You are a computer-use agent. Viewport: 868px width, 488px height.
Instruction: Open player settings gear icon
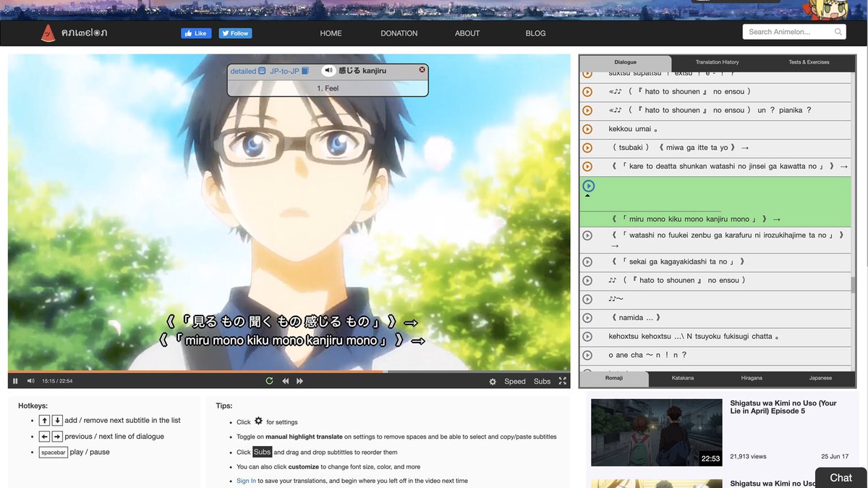pos(493,382)
